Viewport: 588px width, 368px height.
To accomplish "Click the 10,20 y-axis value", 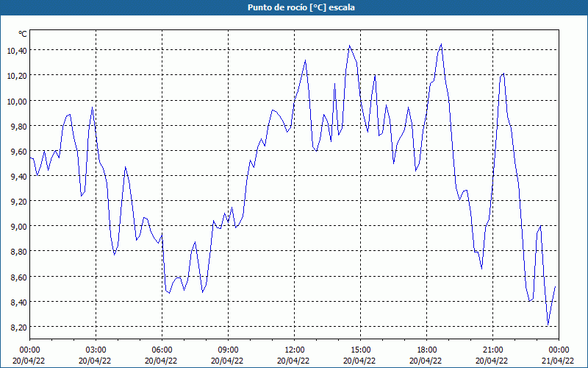I will (x=16, y=76).
